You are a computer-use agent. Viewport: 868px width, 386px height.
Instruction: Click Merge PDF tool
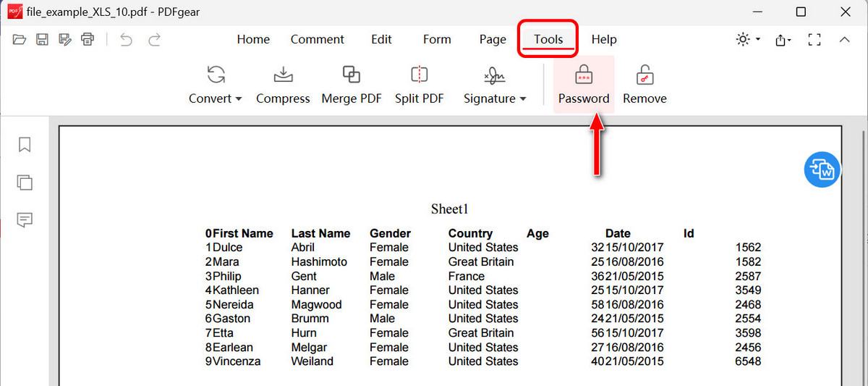coord(351,85)
